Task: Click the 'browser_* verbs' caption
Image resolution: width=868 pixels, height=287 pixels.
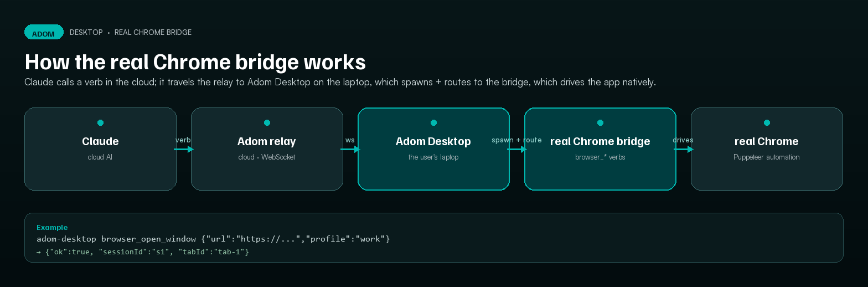Action: point(600,157)
